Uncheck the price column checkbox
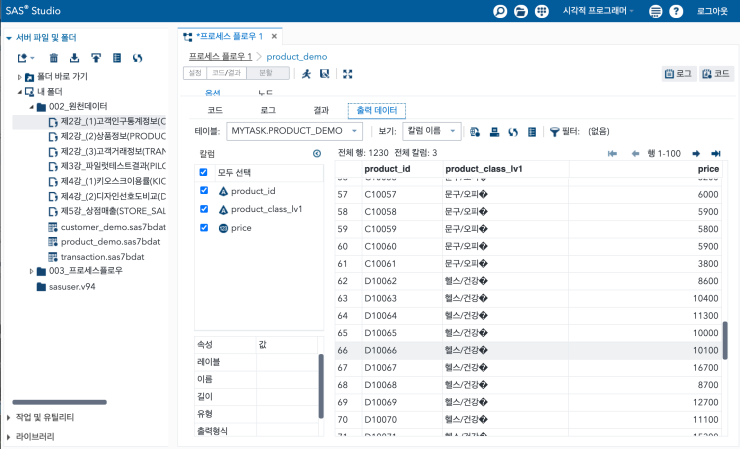Screen dimensions: 740x449 [x=204, y=228]
